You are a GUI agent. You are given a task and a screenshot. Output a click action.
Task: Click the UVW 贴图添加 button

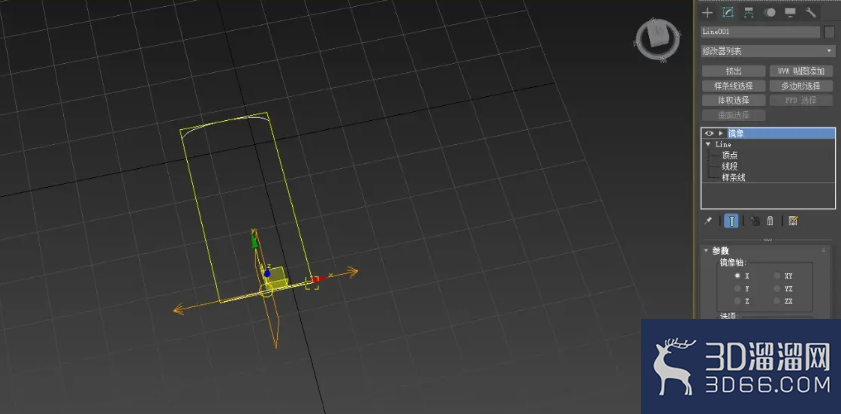click(801, 71)
